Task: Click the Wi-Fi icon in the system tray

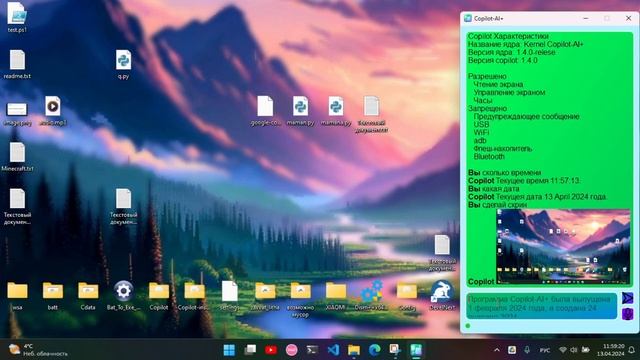Action: 562,350
